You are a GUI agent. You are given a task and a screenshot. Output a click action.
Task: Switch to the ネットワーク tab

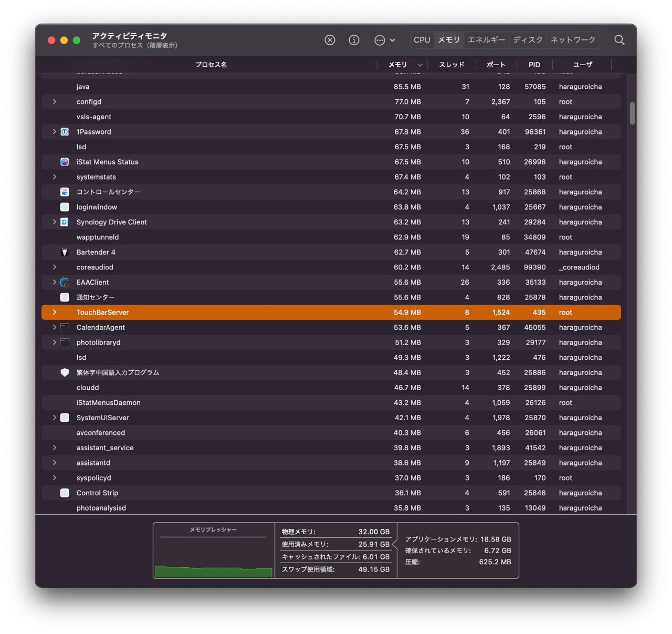[x=573, y=40]
